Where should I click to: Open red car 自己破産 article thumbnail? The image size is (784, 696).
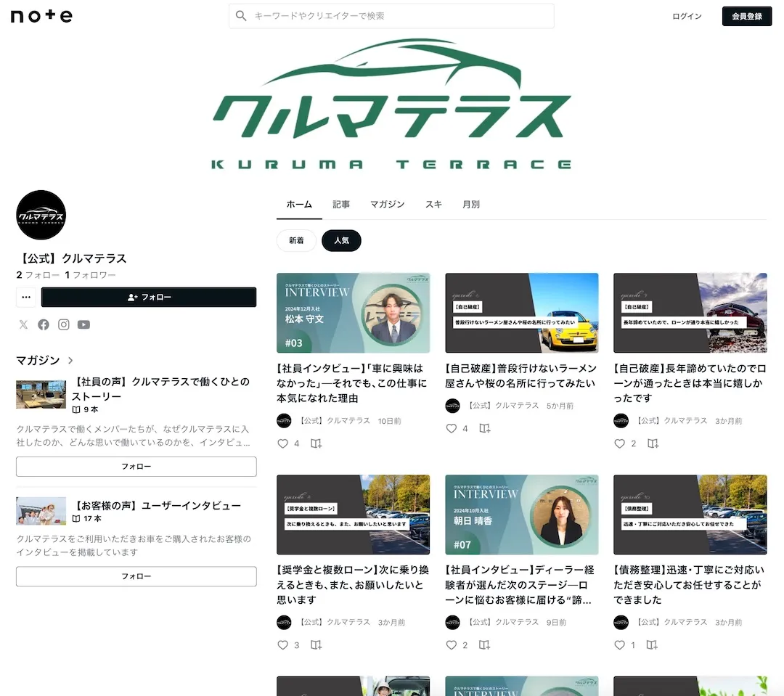690,313
